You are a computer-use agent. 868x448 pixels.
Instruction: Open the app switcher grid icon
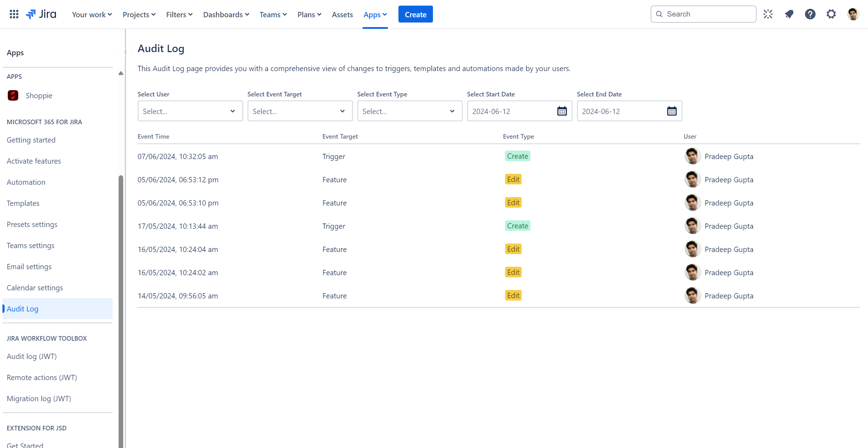(x=14, y=14)
